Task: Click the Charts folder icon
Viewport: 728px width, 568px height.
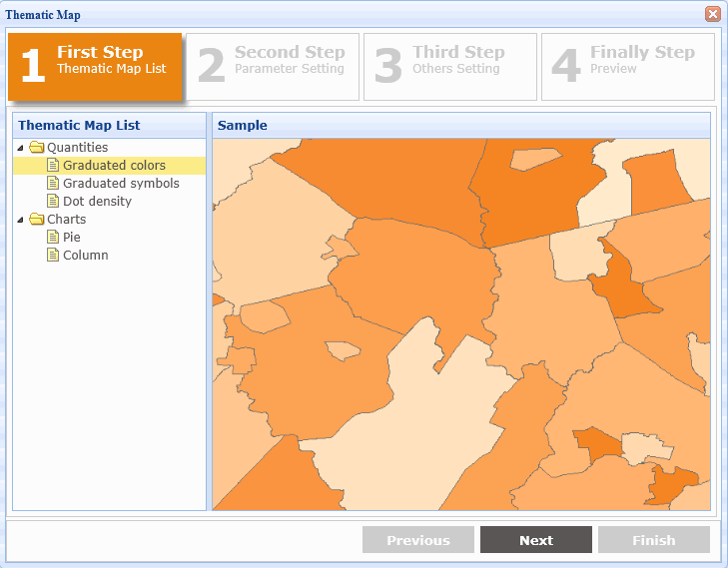Action: 37,219
